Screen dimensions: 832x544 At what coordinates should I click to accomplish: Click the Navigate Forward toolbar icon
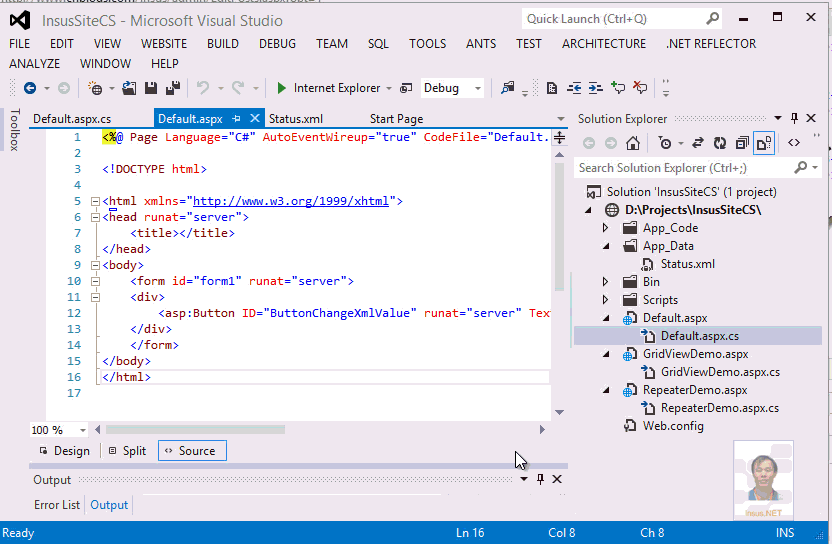(x=64, y=88)
